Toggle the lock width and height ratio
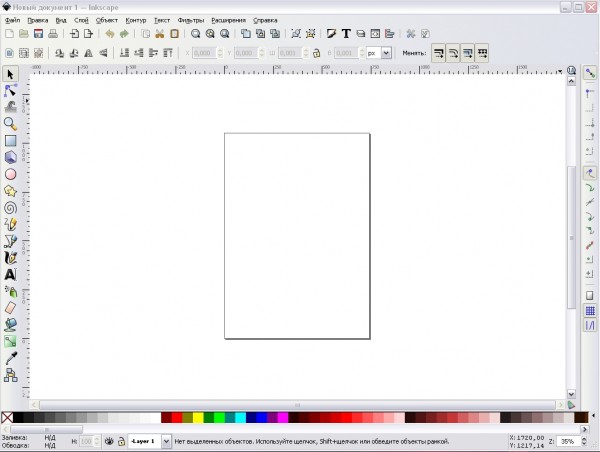 (316, 53)
